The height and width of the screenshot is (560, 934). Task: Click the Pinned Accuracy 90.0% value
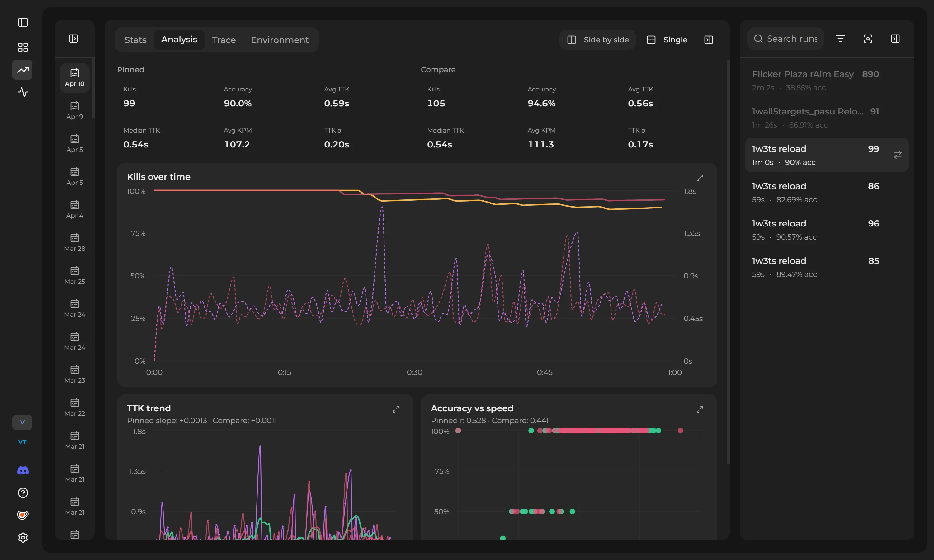coord(238,103)
